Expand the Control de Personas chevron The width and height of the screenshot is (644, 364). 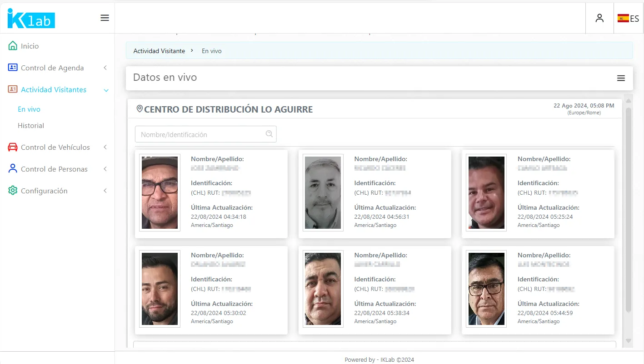tap(105, 169)
